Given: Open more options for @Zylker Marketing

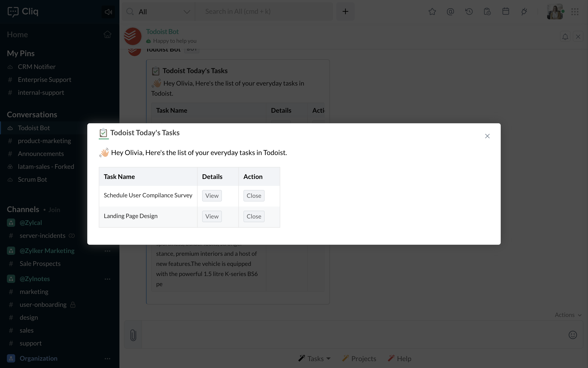Looking at the screenshot, I should 107,251.
